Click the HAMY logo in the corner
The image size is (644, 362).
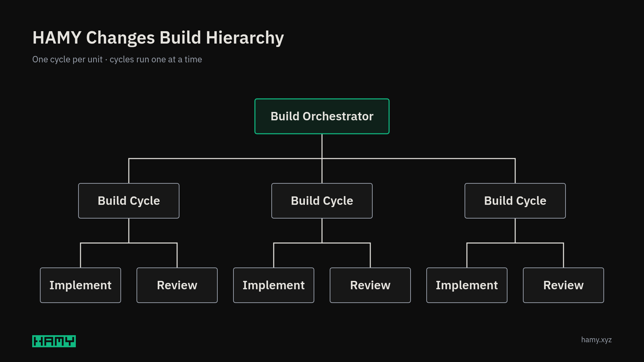54,341
